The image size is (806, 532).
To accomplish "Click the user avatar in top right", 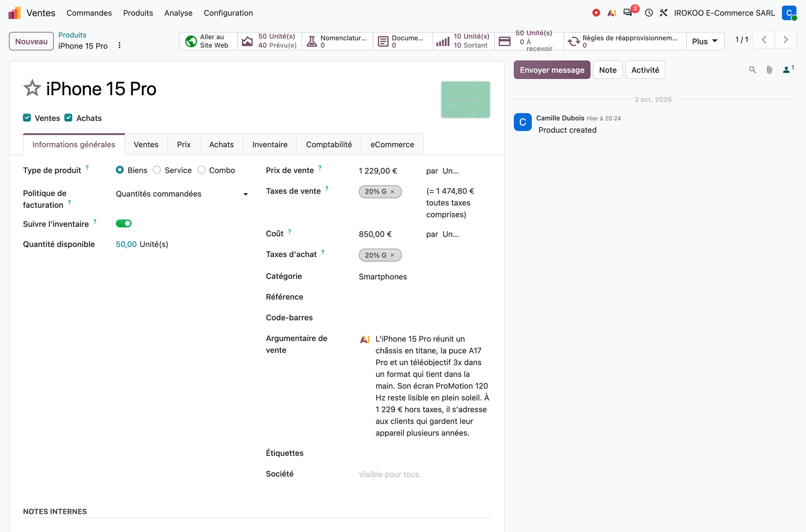I will click(789, 13).
